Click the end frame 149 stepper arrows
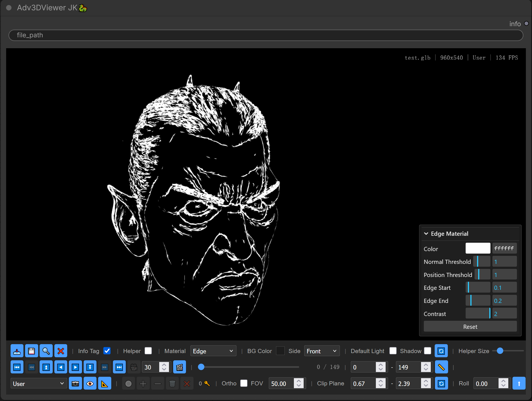 coord(426,367)
